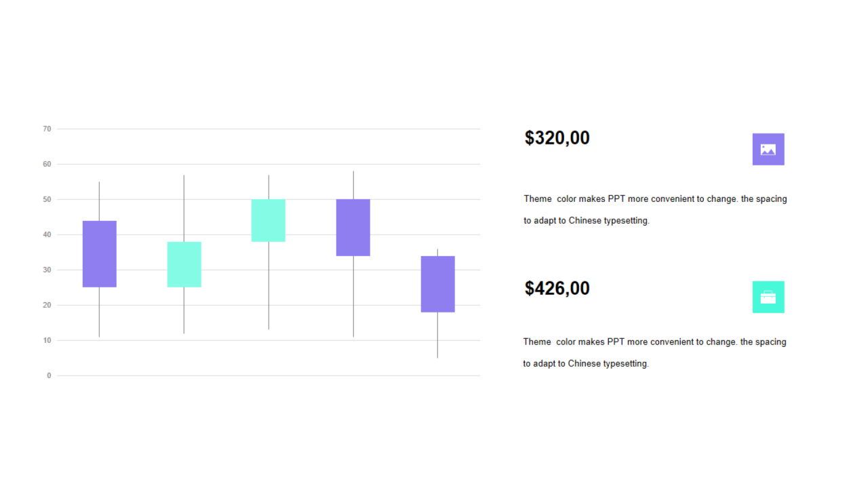The image size is (868, 488).
Task: Select the third teal candlestick bar
Action: click(x=269, y=220)
